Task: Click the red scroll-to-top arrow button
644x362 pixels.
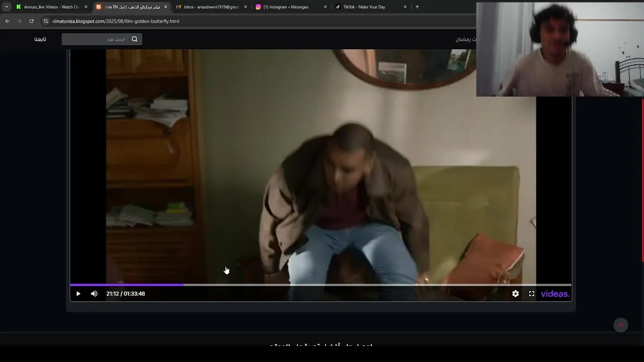Action: coord(621,325)
